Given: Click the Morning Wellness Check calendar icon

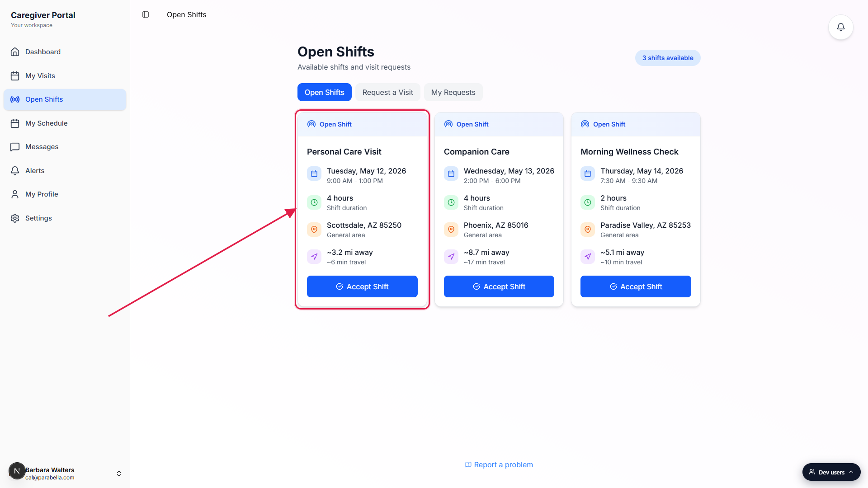Looking at the screenshot, I should (x=588, y=174).
